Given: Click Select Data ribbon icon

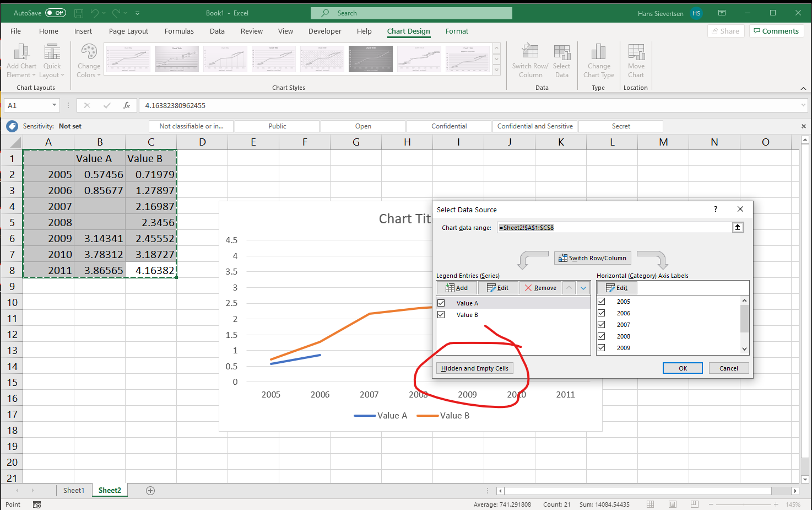Looking at the screenshot, I should (562, 61).
